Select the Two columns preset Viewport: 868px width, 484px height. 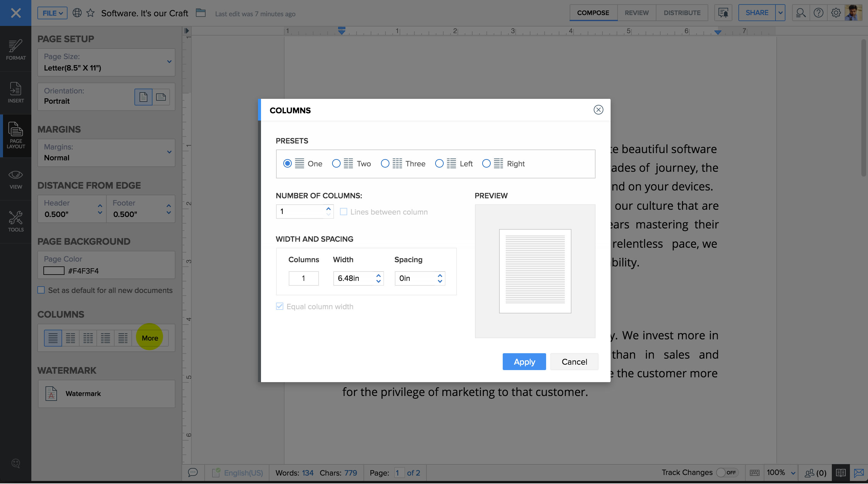point(336,163)
